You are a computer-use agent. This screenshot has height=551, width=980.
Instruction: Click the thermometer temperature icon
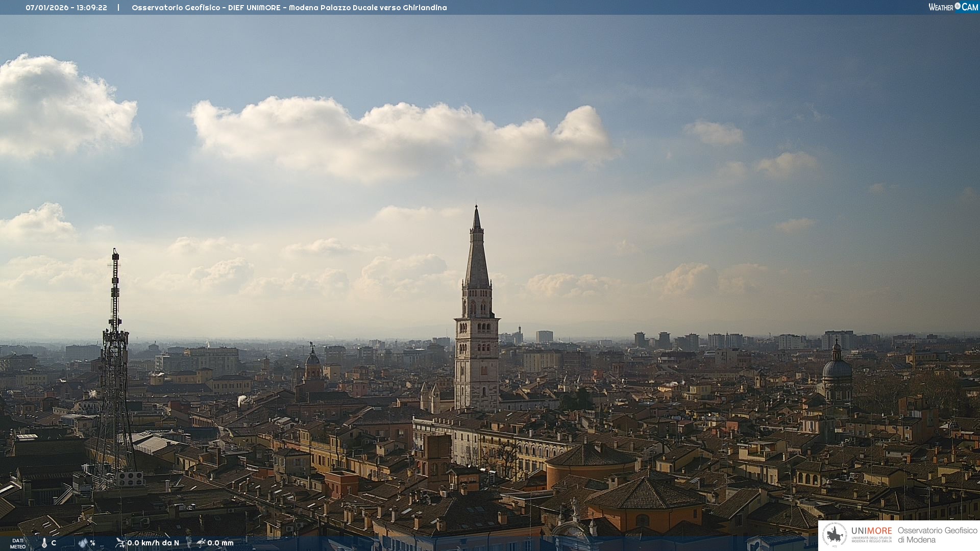[x=44, y=543]
